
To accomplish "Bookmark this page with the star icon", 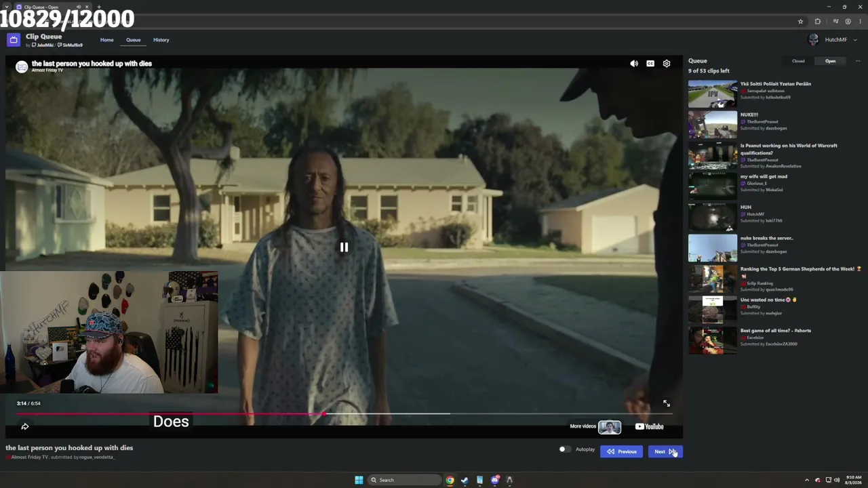I will (800, 22).
